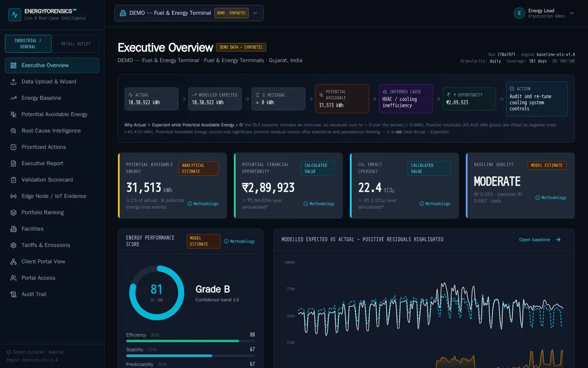Click the Portfolio Ranking layers icon
588x368 pixels.
[13, 213]
